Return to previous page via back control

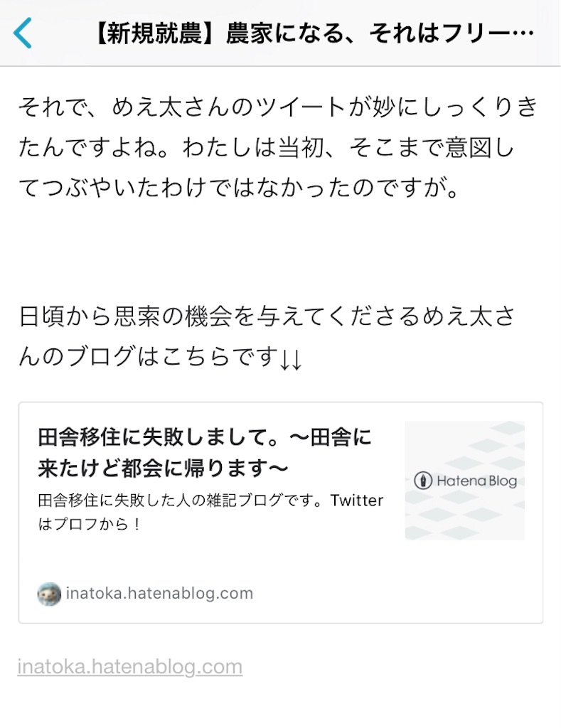point(21,33)
